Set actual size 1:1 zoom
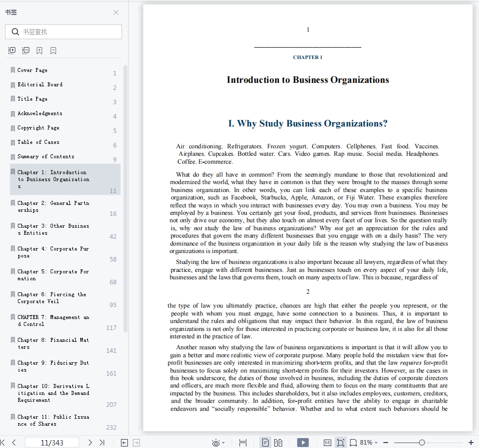Viewport: 479px width, 448px height. 327,443
